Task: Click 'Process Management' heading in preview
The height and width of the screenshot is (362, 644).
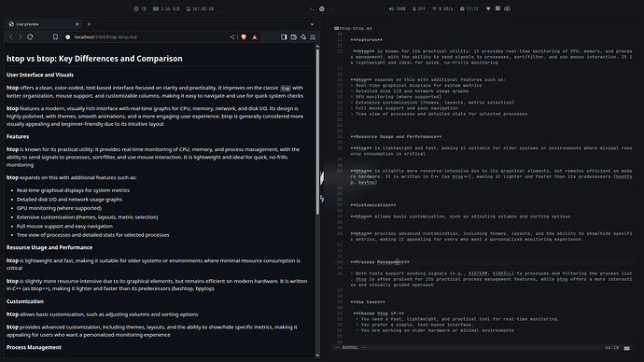Action: click(34, 347)
